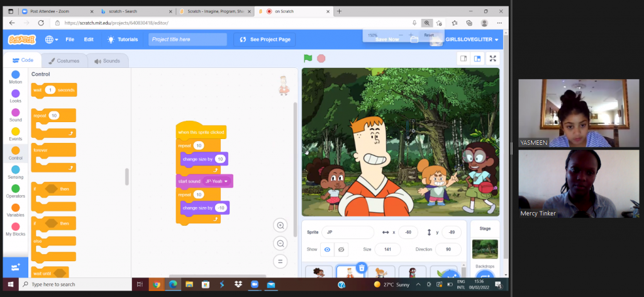
Task: Click the browser address bar URL
Action: [116, 23]
